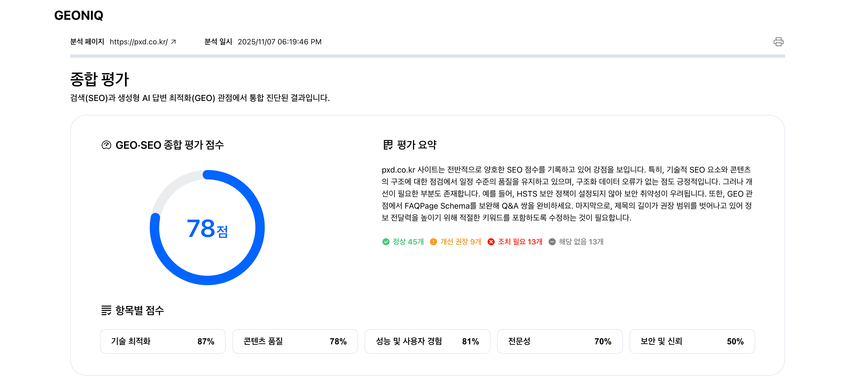Click the red X icon beside 조치 필요
Image resolution: width=868 pixels, height=390 pixels.
(x=491, y=241)
